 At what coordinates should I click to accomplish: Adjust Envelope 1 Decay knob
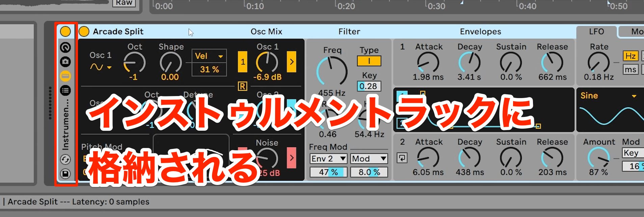(469, 63)
